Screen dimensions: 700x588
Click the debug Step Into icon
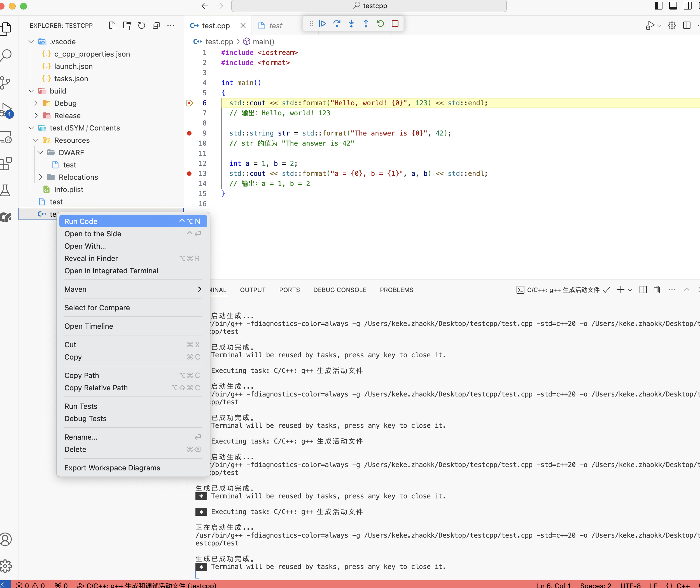(x=351, y=24)
